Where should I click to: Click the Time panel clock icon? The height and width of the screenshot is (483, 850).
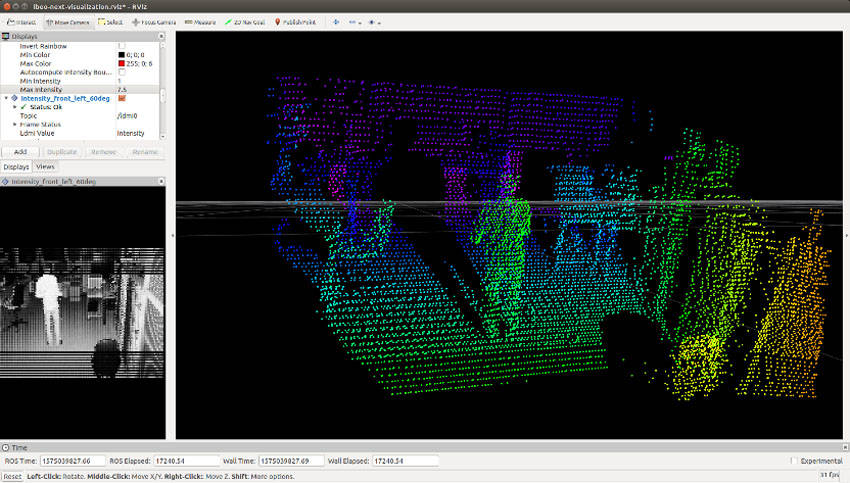(x=5, y=447)
